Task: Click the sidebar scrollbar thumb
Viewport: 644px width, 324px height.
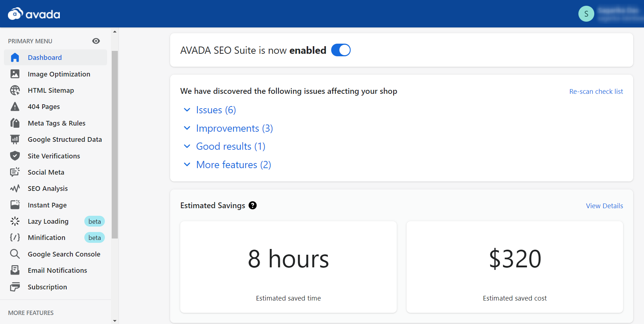Action: pos(115,144)
